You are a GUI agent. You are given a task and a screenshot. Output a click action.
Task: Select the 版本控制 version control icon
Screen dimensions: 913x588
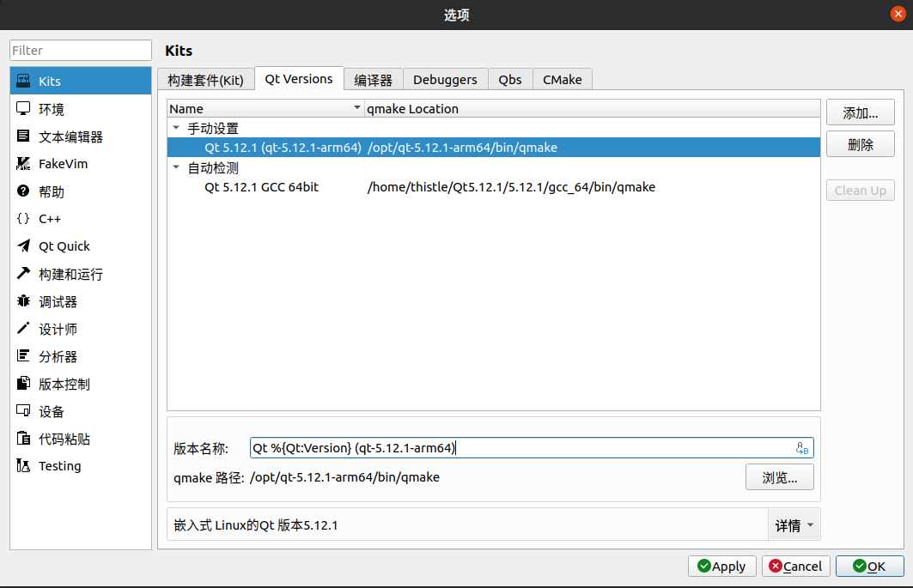tap(23, 383)
